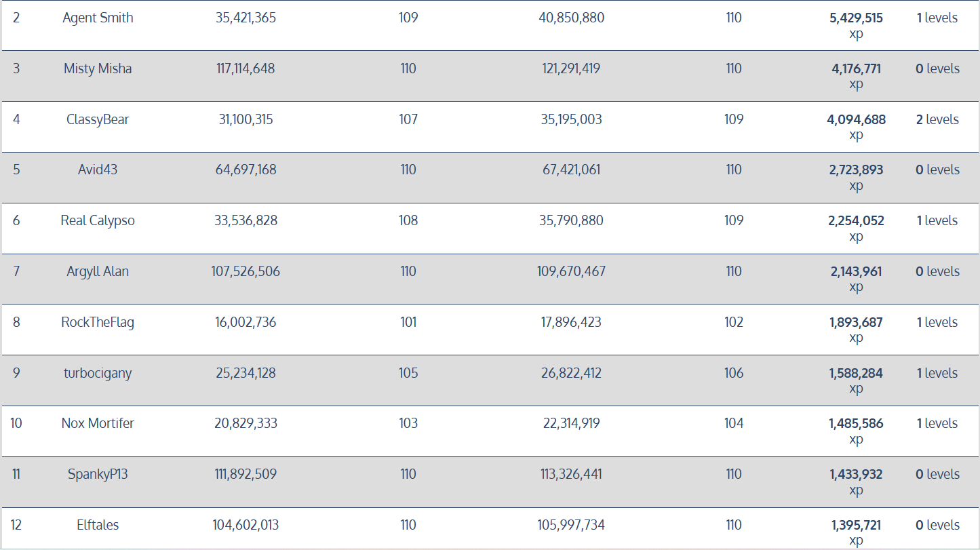The image size is (980, 550).
Task: Click Real Calypso's start XP 33,536,828
Action: coord(246,220)
